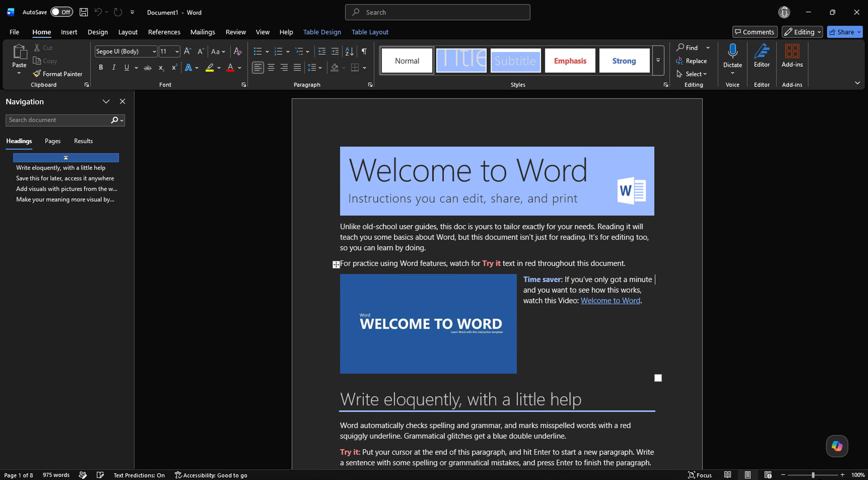Toggle Text Predictions in status bar
868x480 pixels.
139,475
